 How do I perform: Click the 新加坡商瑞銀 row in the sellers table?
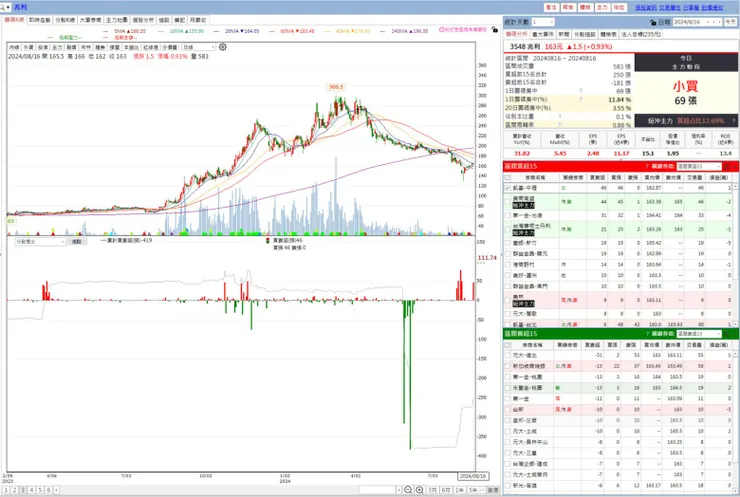point(618,366)
